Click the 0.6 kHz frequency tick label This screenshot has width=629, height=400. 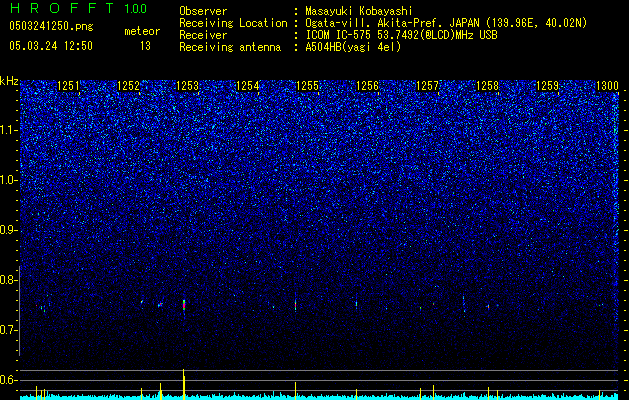pos(7,380)
